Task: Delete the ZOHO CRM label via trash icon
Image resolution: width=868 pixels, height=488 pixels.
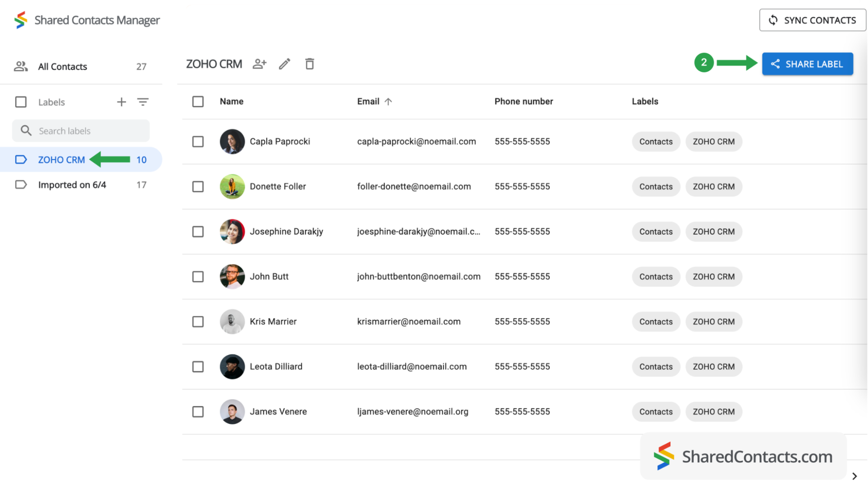Action: point(310,64)
